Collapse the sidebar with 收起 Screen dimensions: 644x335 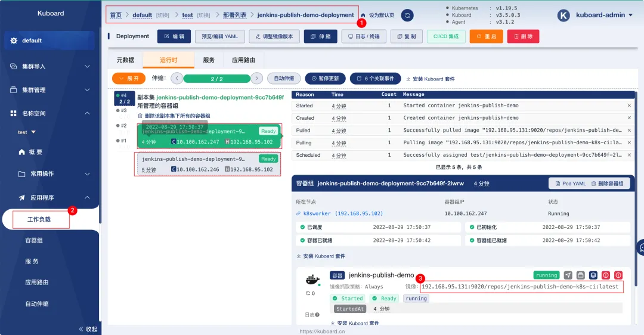tap(88, 329)
